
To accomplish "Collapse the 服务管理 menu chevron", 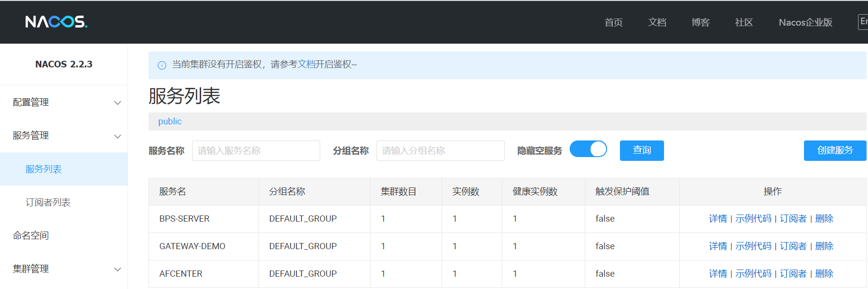I will click(x=118, y=136).
